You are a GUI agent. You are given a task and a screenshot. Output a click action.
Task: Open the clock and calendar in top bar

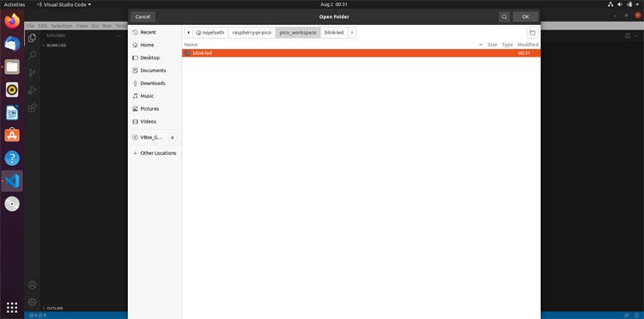pyautogui.click(x=334, y=4)
